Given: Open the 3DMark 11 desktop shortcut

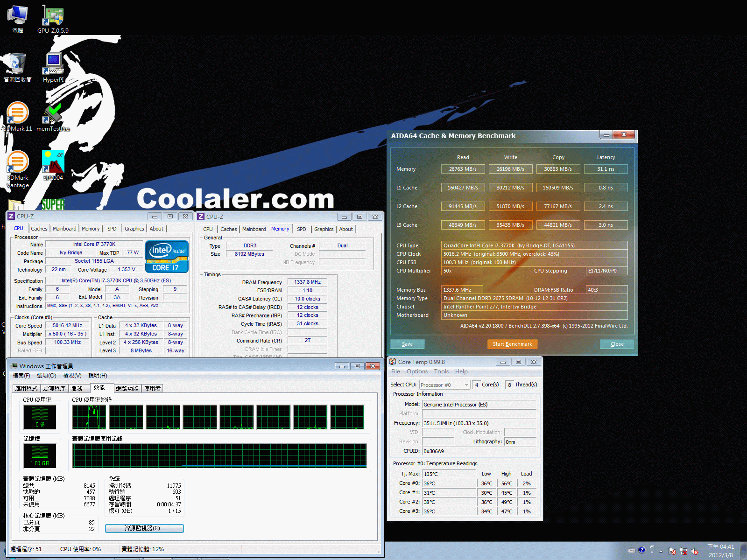Looking at the screenshot, I should click(x=18, y=117).
